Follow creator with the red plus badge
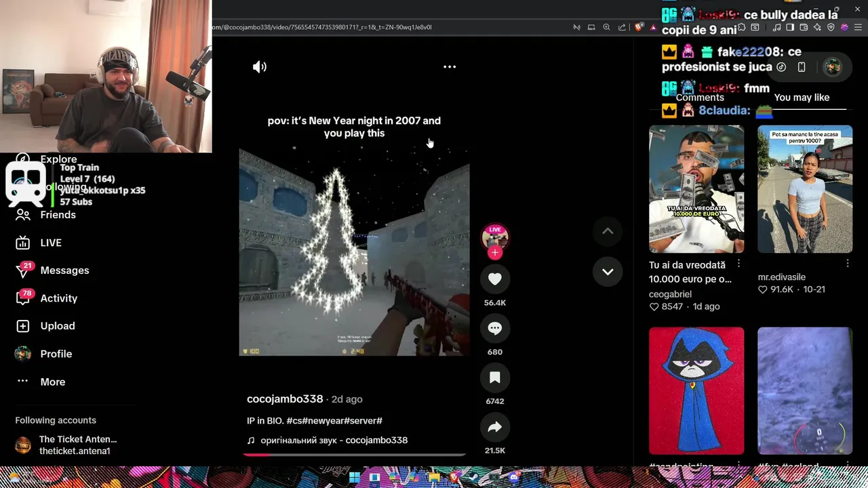 click(495, 253)
